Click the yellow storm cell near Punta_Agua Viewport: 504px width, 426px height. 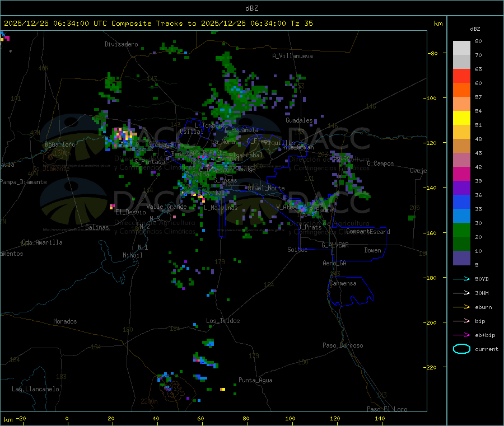(222, 389)
